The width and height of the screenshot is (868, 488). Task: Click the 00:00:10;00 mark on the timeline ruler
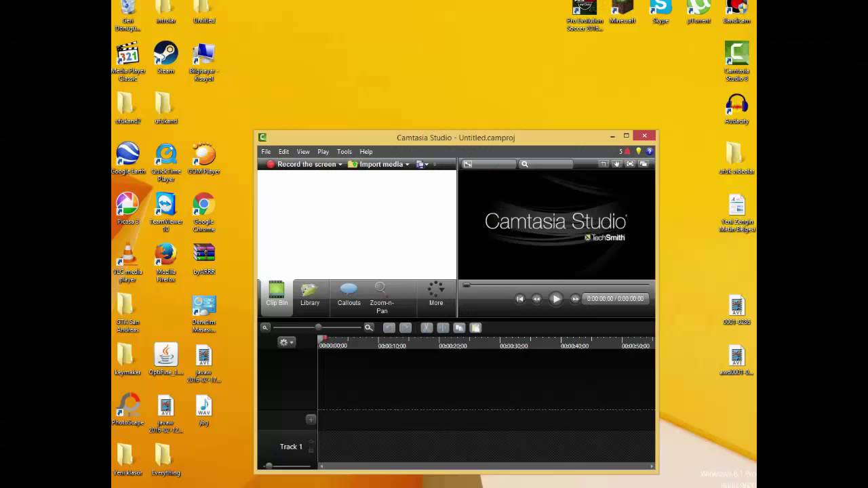click(392, 346)
